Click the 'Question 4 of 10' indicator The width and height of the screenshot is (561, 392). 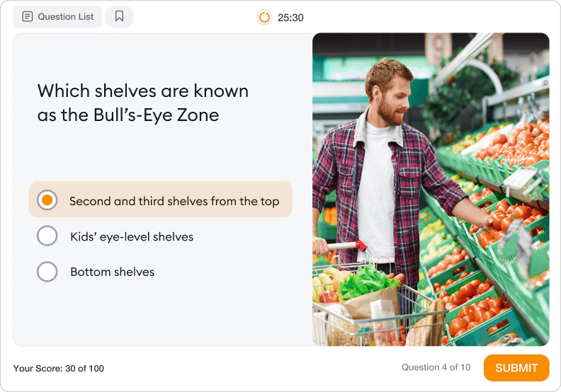(436, 367)
